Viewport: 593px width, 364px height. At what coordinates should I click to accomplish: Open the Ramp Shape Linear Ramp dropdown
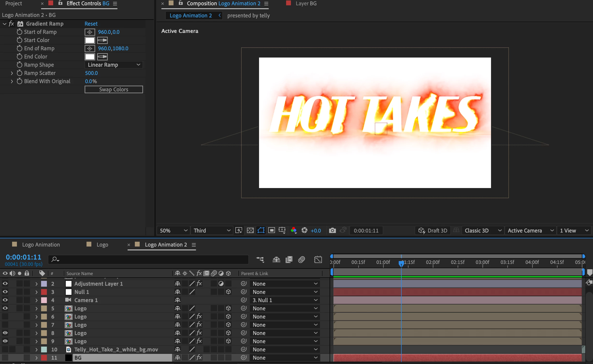click(114, 65)
